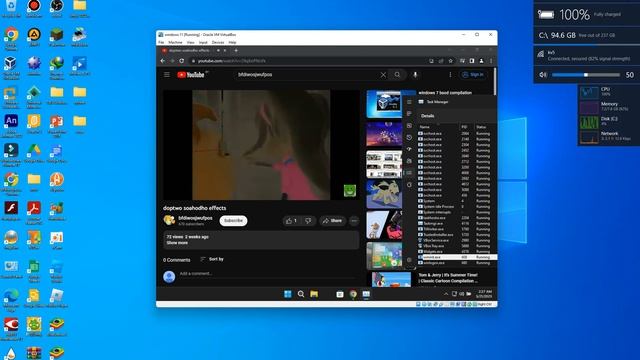640x360 pixels.
Task: Click Show more in video description
Action: [x=177, y=242]
